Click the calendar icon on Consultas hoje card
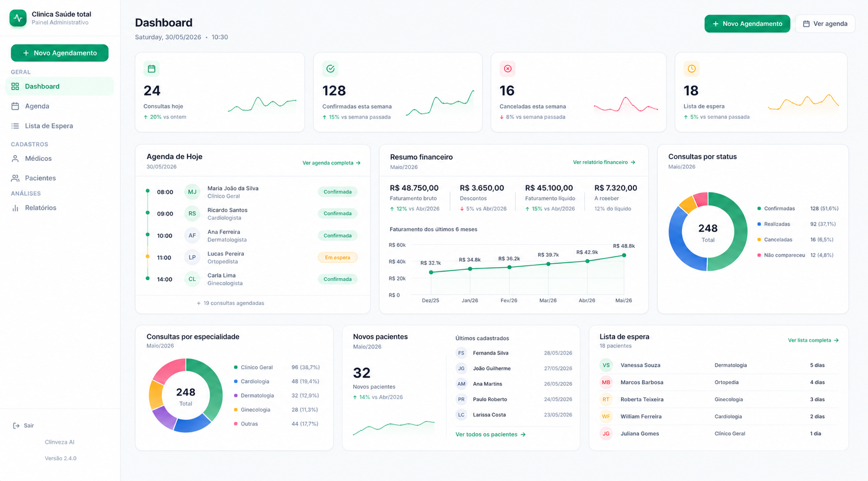Screen dimensions: 868x481 [x=152, y=68]
